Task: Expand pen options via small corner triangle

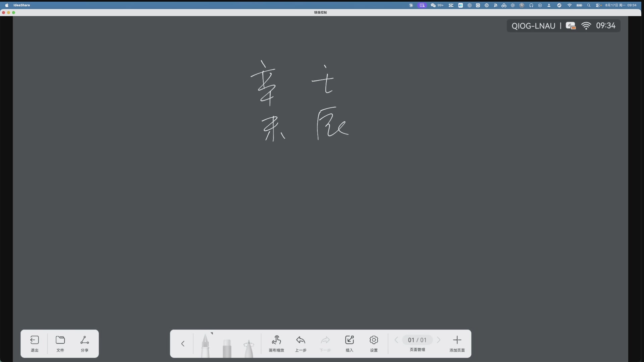Action: click(212, 334)
